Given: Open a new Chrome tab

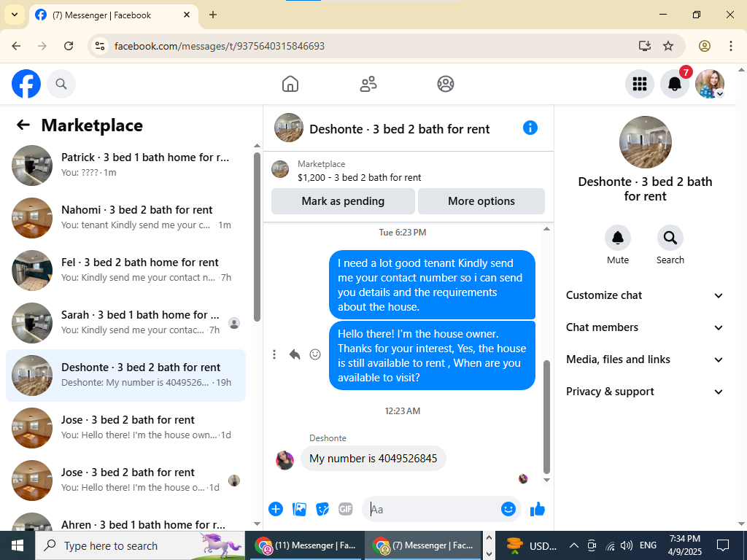Looking at the screenshot, I should (x=213, y=15).
